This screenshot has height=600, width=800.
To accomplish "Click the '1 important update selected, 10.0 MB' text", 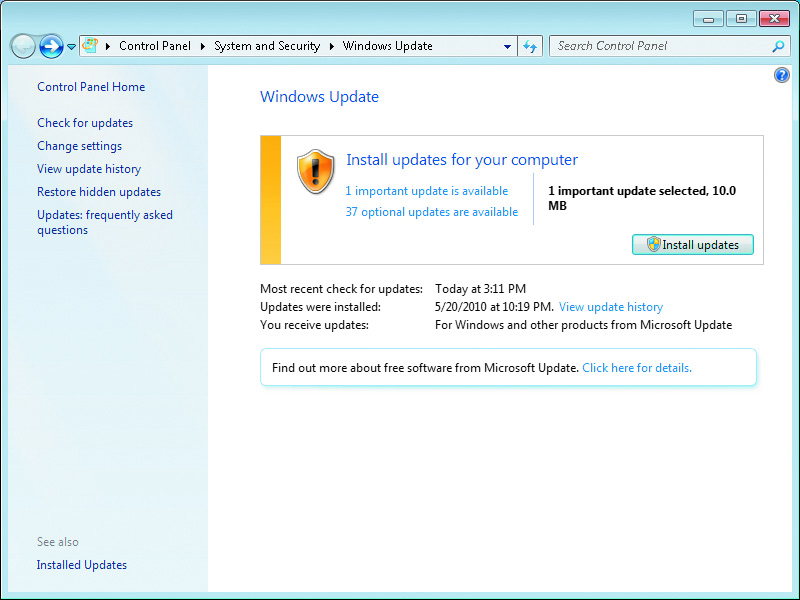I will pos(642,198).
